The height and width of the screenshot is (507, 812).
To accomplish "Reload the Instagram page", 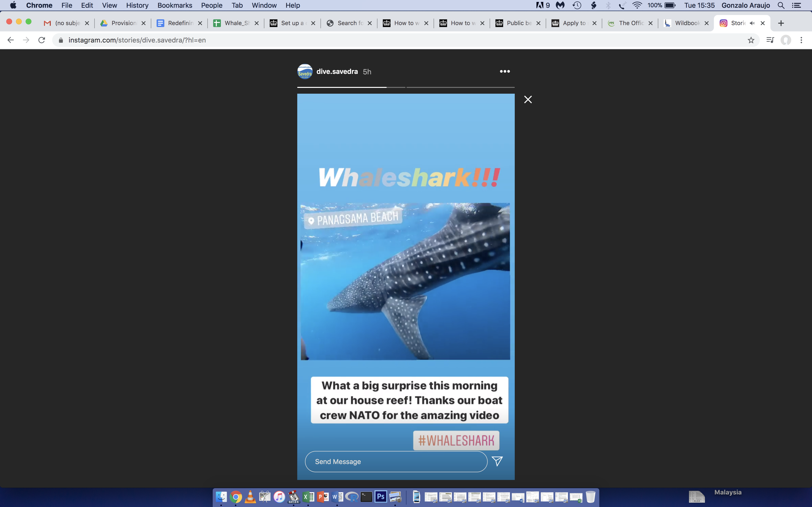I will coord(42,40).
